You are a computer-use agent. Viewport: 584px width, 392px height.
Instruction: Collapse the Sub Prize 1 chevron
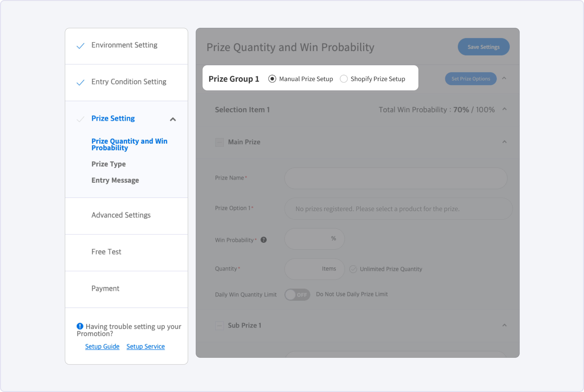click(x=504, y=325)
